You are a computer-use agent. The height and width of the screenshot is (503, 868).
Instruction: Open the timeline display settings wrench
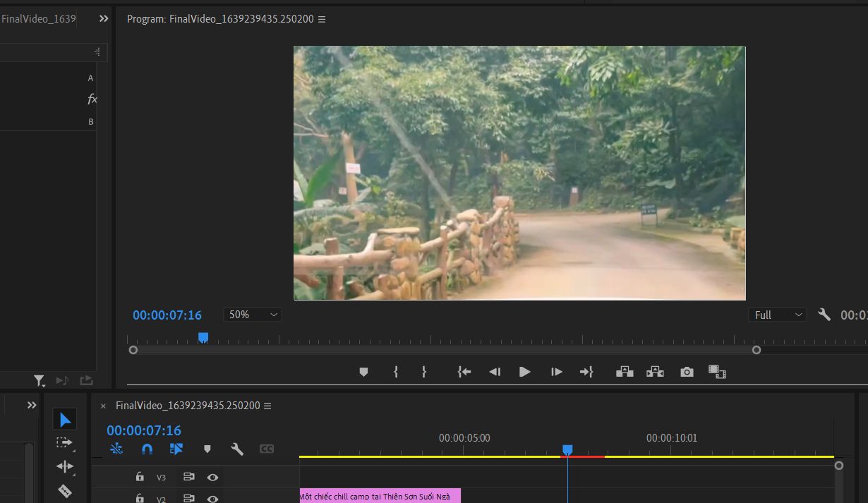point(237,449)
